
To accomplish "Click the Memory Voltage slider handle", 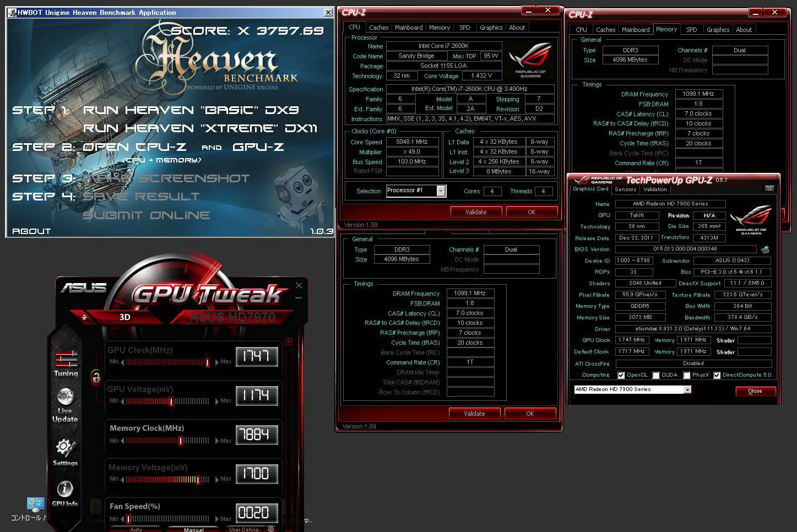I will 198,479.
